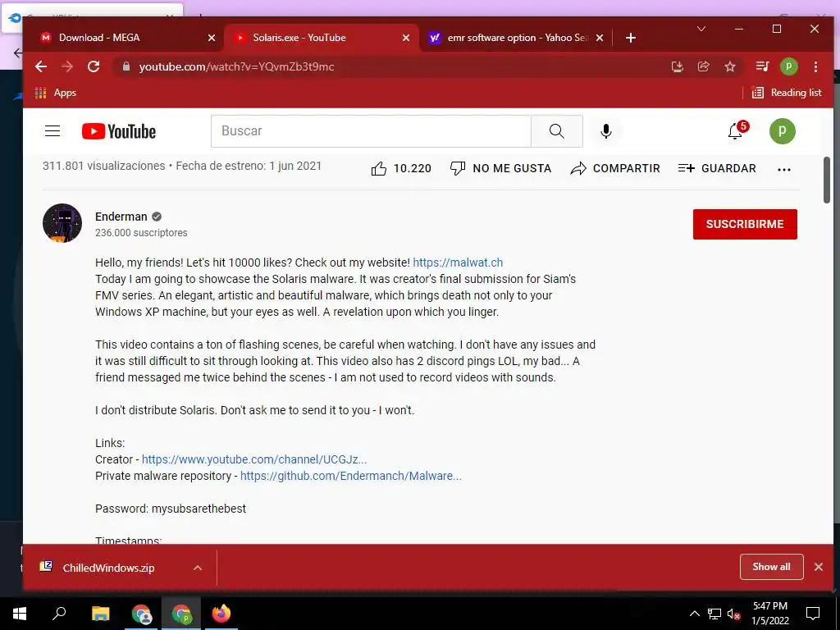Focus the Buscar search field
Image resolution: width=840 pixels, height=630 pixels.
(x=371, y=130)
